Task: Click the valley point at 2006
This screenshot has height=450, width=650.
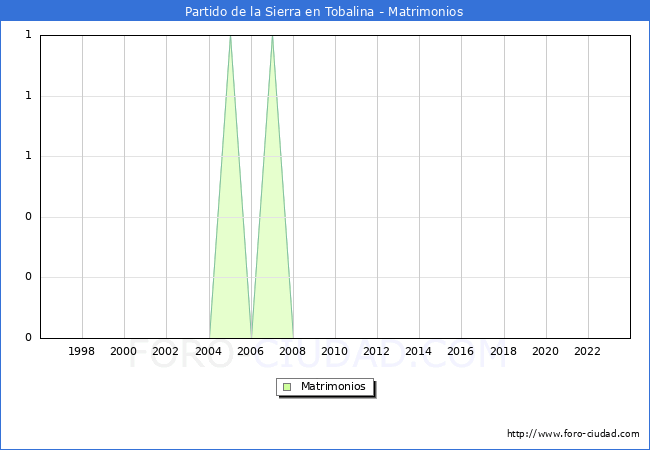Action: tap(251, 336)
